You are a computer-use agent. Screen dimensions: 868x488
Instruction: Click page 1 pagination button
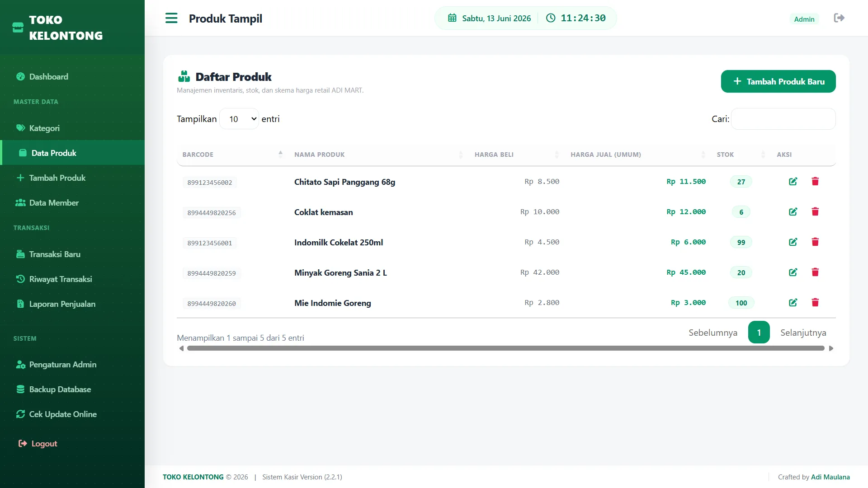pos(759,333)
